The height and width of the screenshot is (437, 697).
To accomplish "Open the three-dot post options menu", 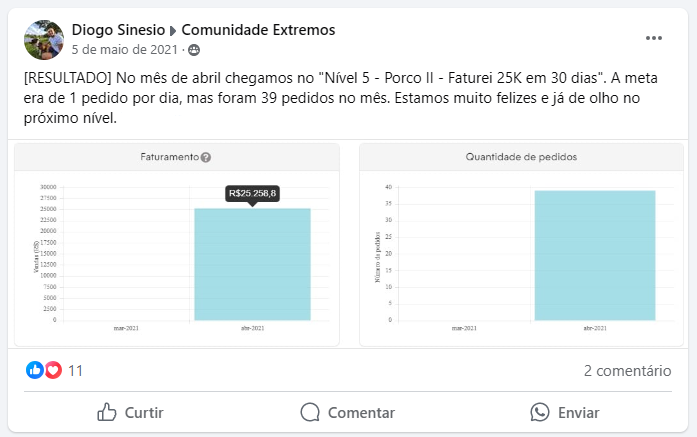I will (653, 38).
